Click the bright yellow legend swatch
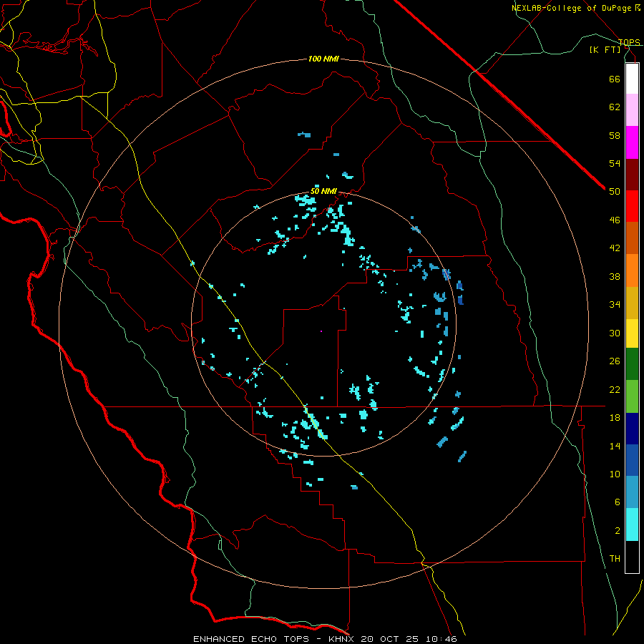Image resolution: width=644 pixels, height=644 pixels. 632,333
